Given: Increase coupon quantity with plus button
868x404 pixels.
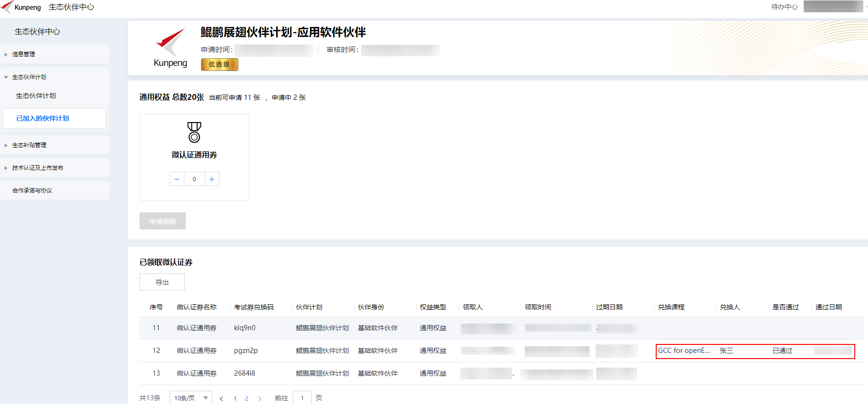Looking at the screenshot, I should (x=212, y=179).
